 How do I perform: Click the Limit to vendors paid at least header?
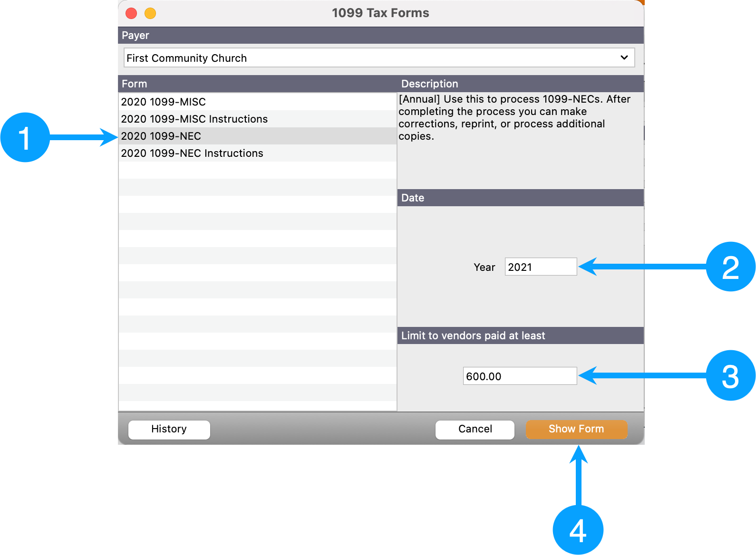point(473,335)
